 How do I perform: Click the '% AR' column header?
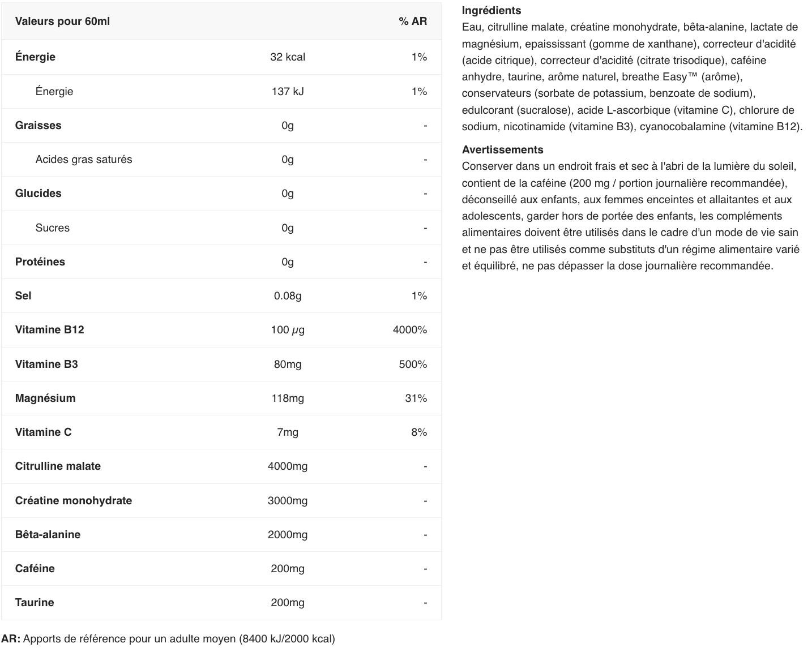click(x=412, y=22)
